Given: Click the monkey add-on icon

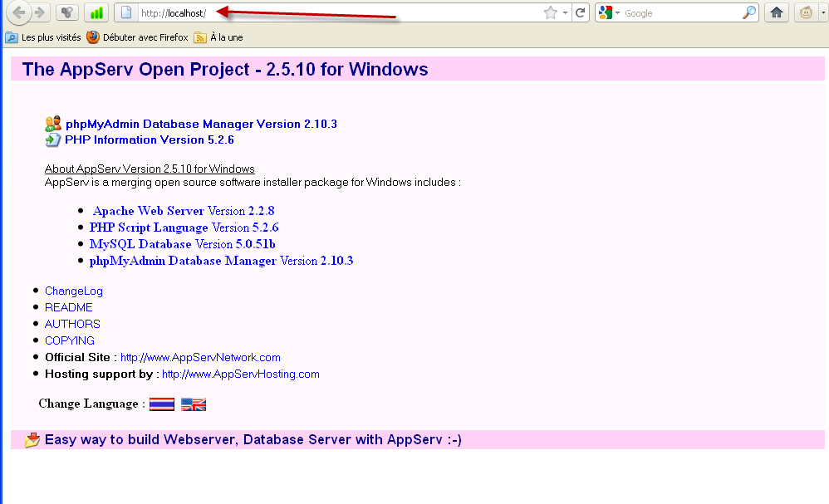Looking at the screenshot, I should coord(804,12).
